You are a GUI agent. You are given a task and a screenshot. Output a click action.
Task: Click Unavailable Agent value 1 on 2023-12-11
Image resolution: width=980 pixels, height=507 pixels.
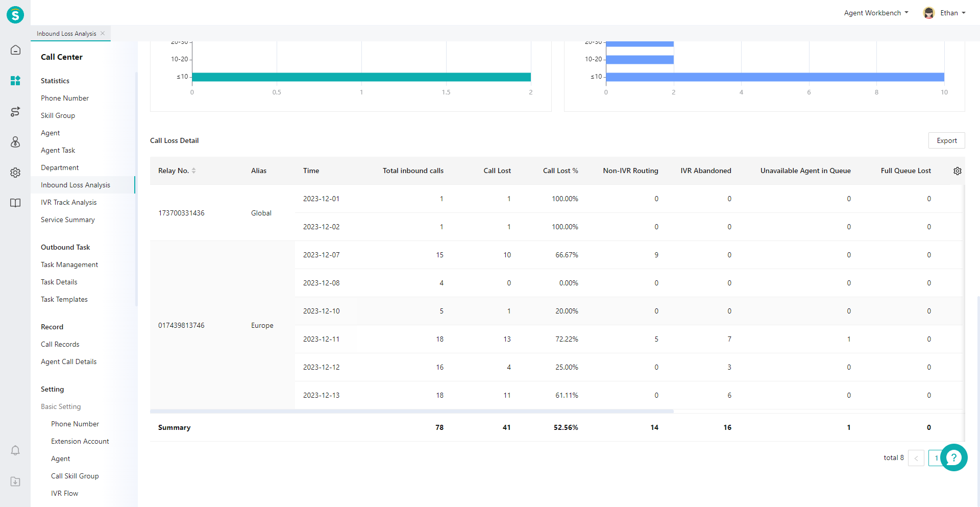tap(849, 339)
